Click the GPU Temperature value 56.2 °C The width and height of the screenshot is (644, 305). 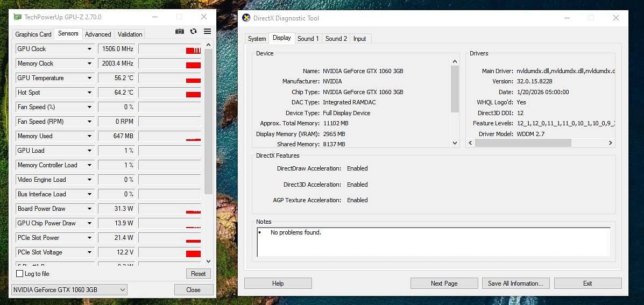pos(117,78)
